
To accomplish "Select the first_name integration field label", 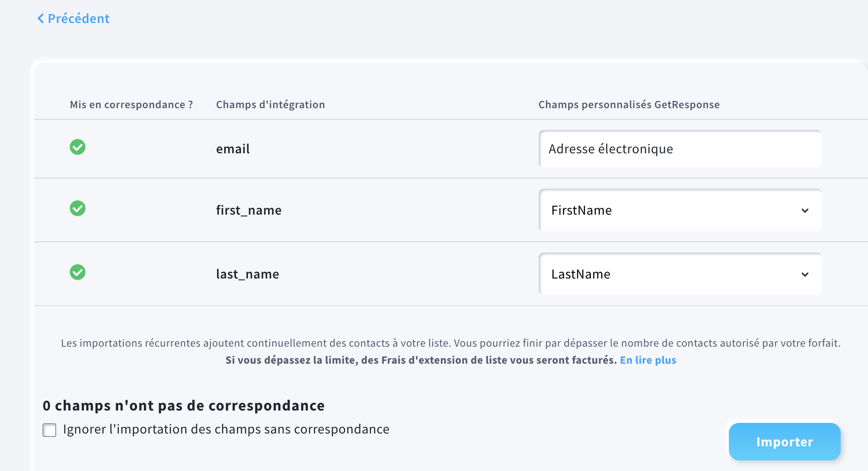I will pyautogui.click(x=248, y=210).
